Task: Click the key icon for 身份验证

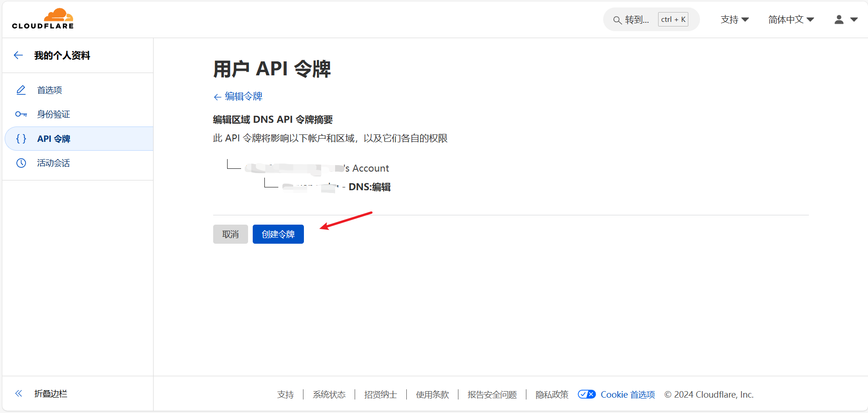Action: [x=21, y=114]
